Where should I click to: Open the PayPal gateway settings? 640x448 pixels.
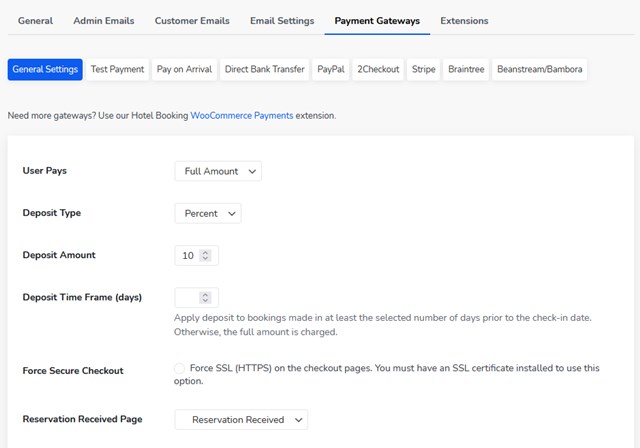coord(331,69)
